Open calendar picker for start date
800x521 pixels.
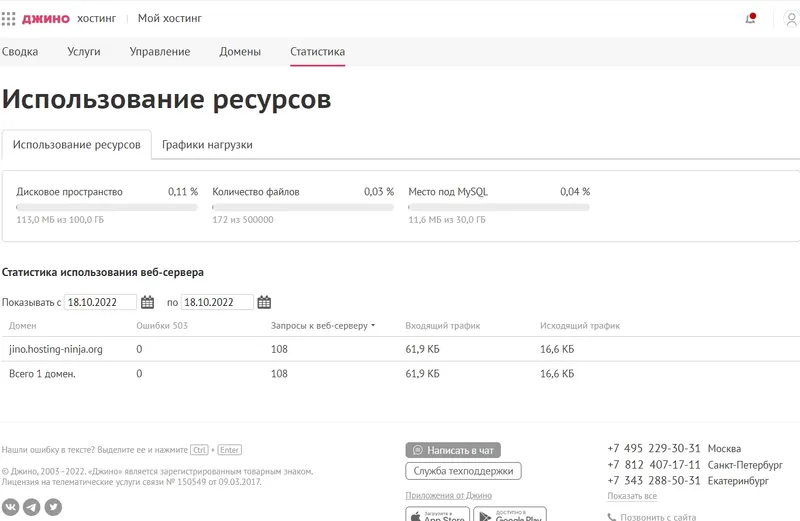click(147, 302)
